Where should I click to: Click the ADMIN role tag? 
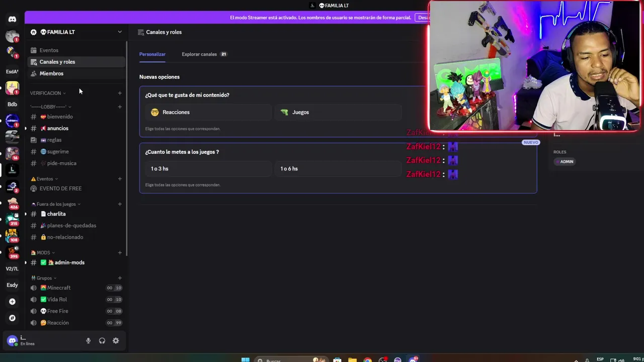pyautogui.click(x=565, y=161)
